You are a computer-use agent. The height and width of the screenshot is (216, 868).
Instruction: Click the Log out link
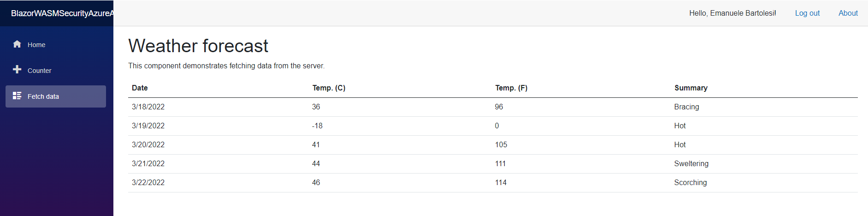tap(807, 13)
